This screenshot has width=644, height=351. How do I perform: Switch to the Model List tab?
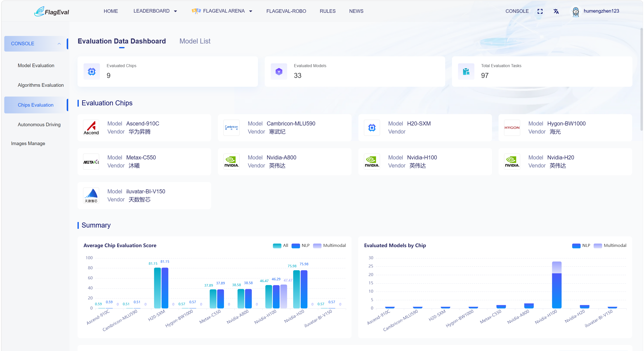coord(195,41)
